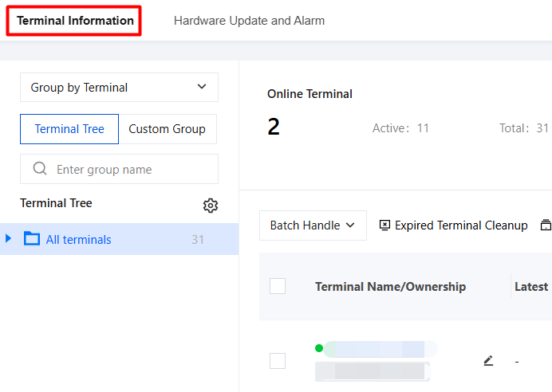Click the Expired Terminal Cleanup monitor icon
Image resolution: width=552 pixels, height=392 pixels.
coord(384,225)
